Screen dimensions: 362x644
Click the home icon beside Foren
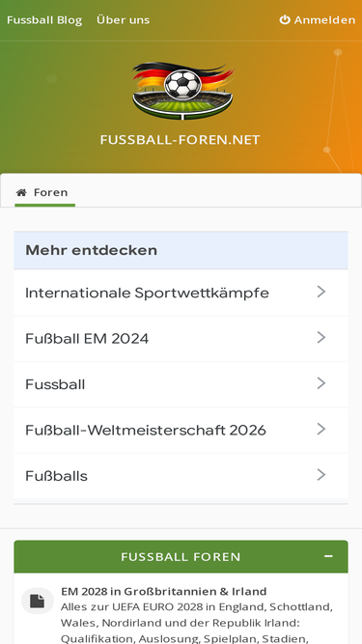coord(21,192)
